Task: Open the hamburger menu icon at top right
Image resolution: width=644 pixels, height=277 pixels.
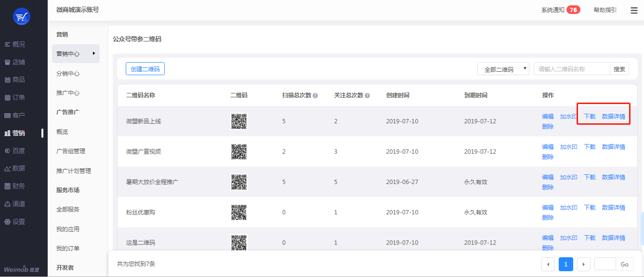Action: coord(634,10)
